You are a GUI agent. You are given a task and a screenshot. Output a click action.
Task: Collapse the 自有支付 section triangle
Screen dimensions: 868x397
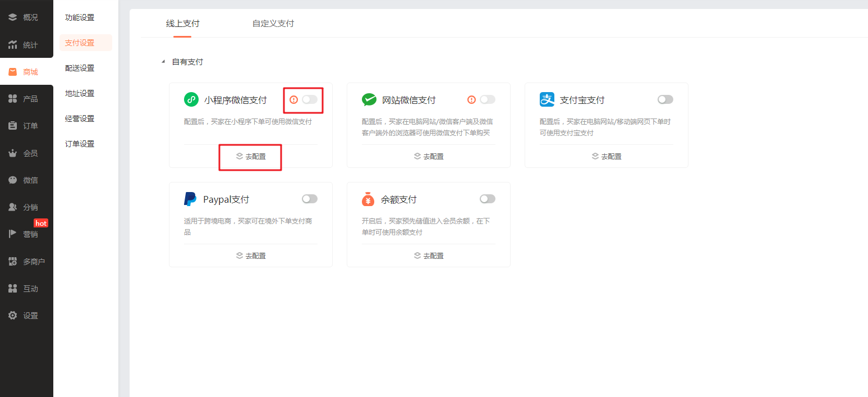tap(163, 62)
